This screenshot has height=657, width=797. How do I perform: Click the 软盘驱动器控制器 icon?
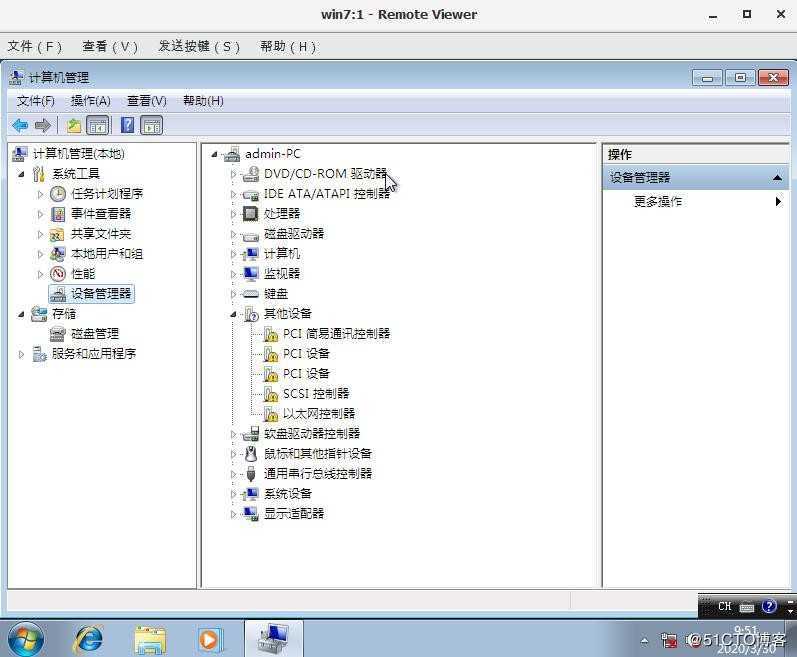click(251, 433)
